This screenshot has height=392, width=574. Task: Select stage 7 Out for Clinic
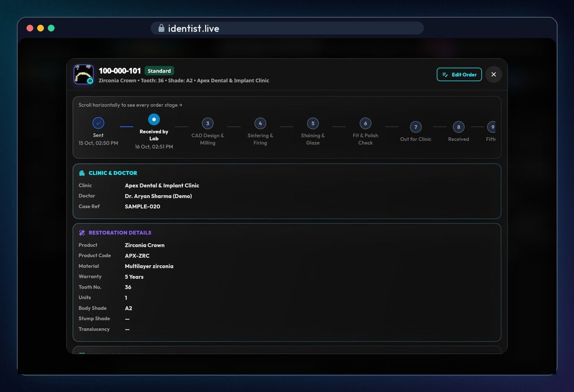click(416, 127)
